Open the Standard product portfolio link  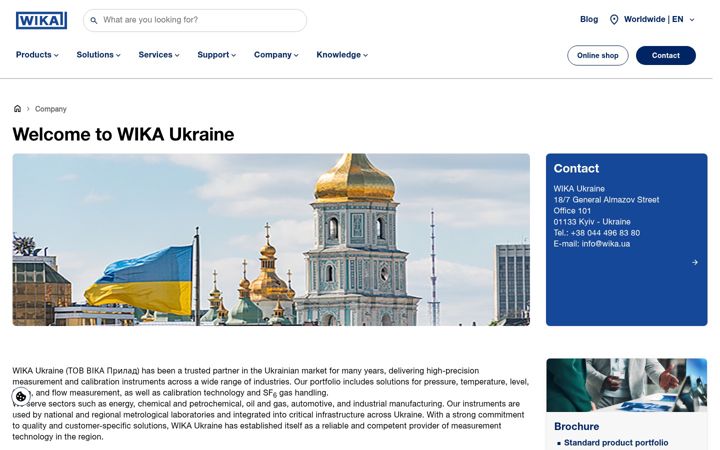[x=616, y=443]
